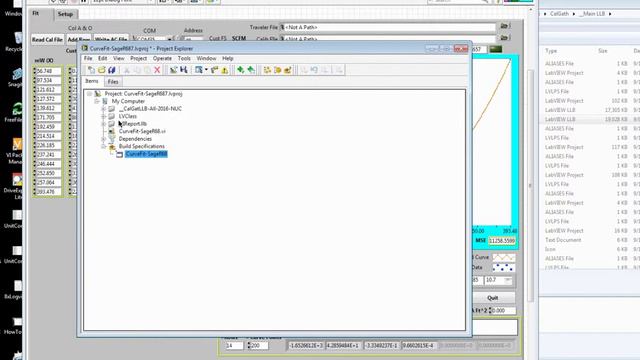This screenshot has height=360, width=640.
Task: Switch to Files tab in Project Explorer
Action: tap(113, 82)
